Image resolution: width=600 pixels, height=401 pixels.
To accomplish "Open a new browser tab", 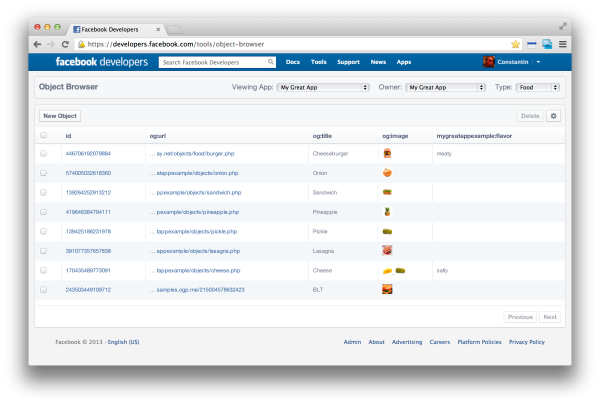I will [174, 30].
